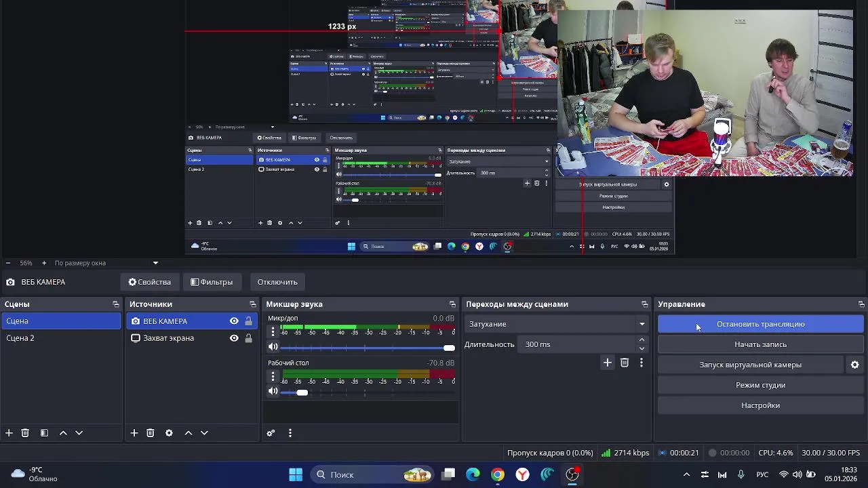Open the audio mixer three-dot menu at the bottom
Image resolution: width=868 pixels, height=488 pixels.
290,432
